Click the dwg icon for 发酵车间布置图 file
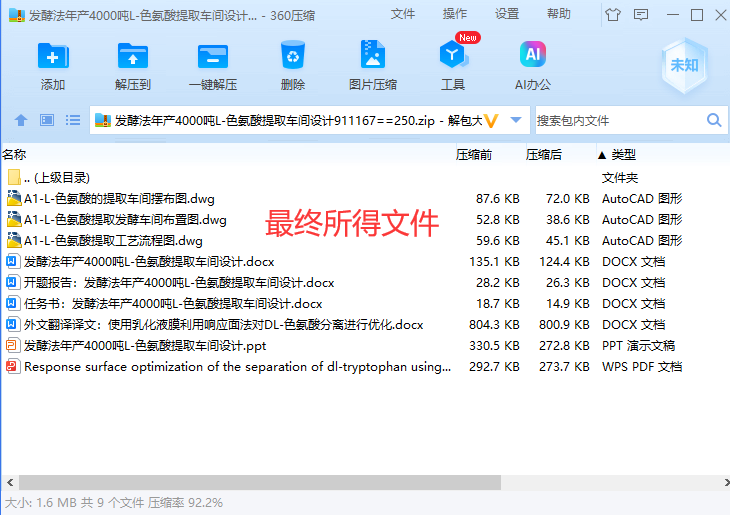 click(14, 219)
